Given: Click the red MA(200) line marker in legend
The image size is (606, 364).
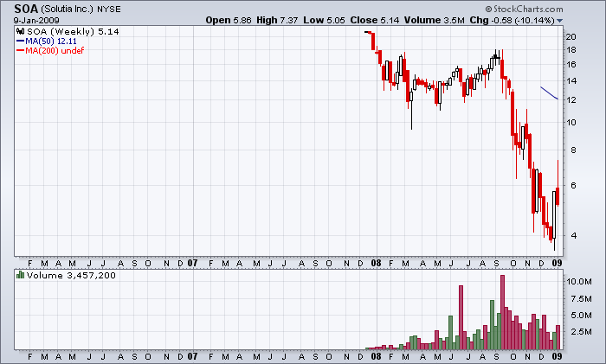Looking at the screenshot, I should tap(21, 50).
